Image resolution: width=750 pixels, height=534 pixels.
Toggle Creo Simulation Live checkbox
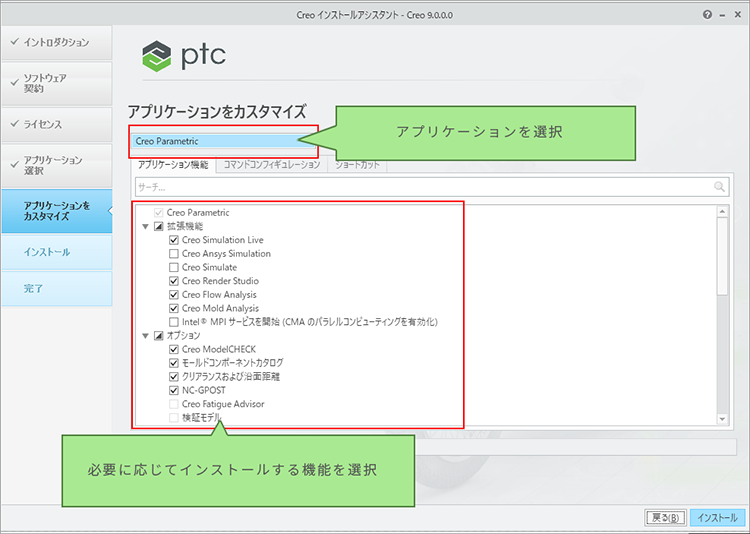(x=174, y=240)
